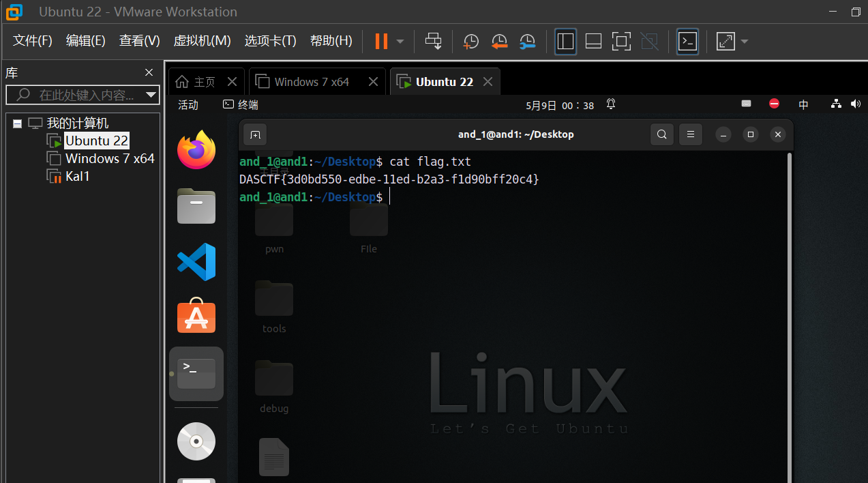868x483 pixels.
Task: Close the Windows 7 x64 tab
Action: pos(373,82)
